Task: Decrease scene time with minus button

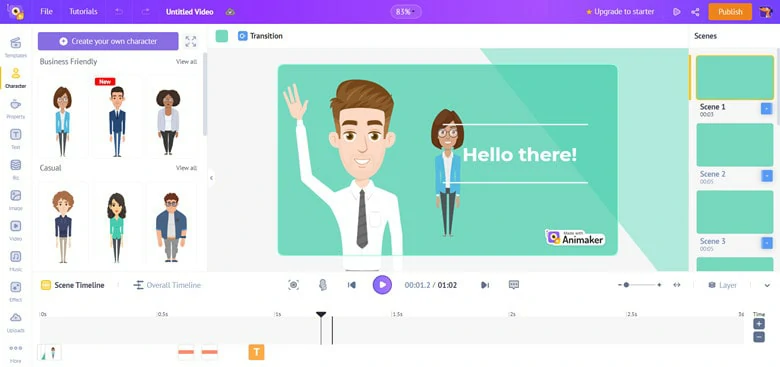Action: pos(759,337)
